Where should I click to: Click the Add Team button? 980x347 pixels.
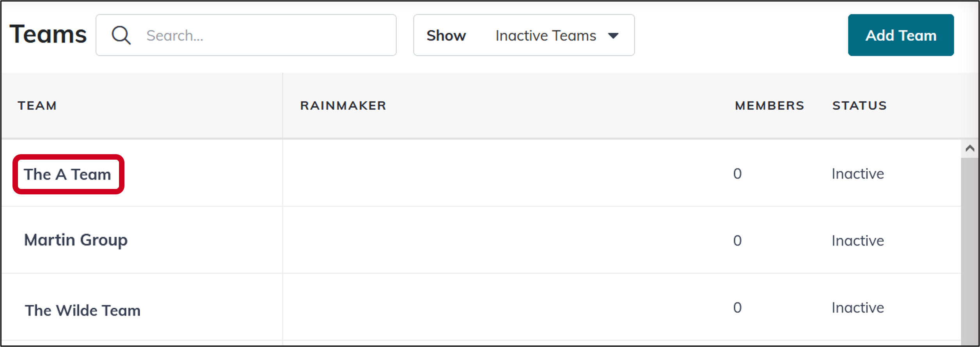[901, 35]
